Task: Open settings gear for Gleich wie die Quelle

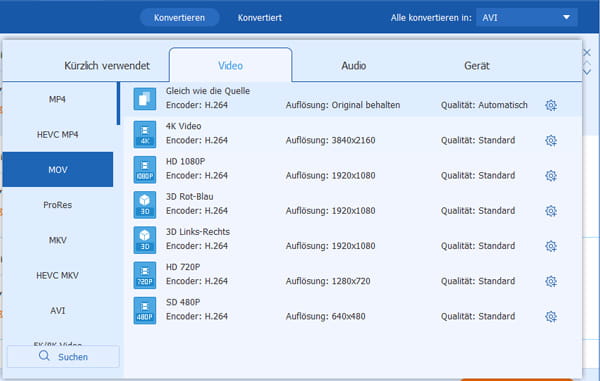Action: point(551,105)
